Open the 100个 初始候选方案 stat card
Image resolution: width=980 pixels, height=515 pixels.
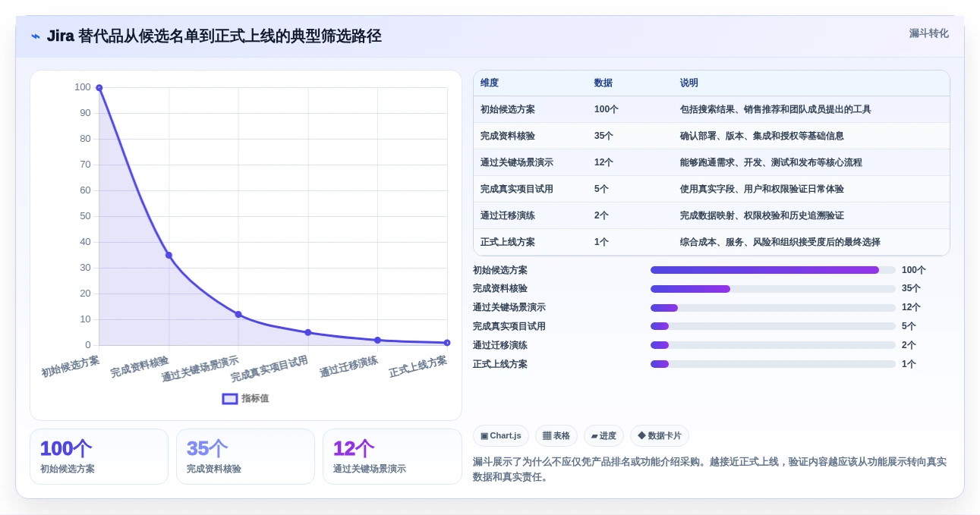(x=99, y=457)
